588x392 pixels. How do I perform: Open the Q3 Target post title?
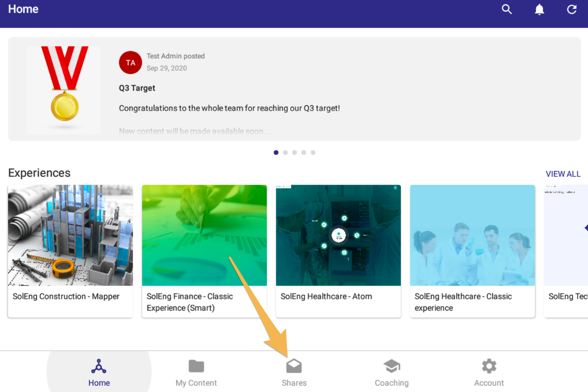coord(137,88)
